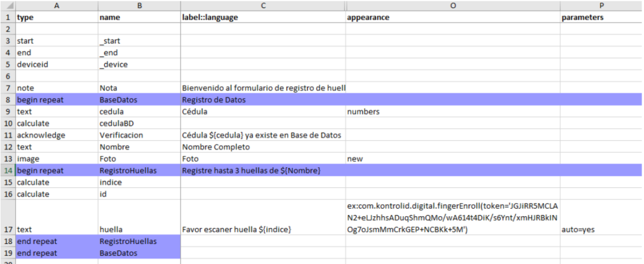644x264 pixels.
Task: Click the "deviceid" type cell
Action: click(57, 64)
